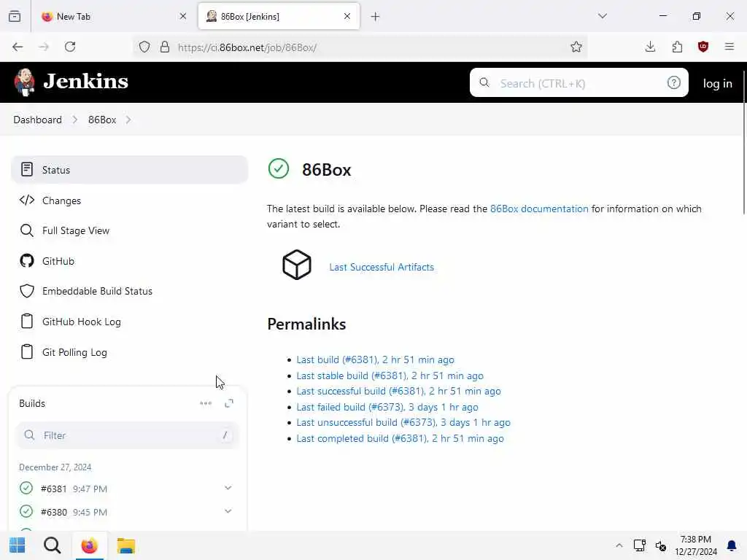Viewport: 747px width, 560px height.
Task: Click the log in link
Action: click(718, 83)
